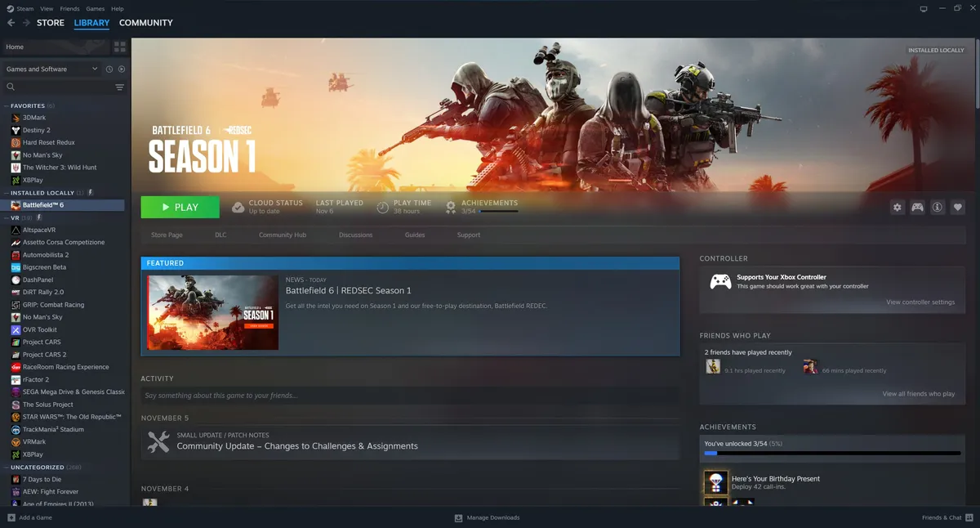This screenshot has height=528, width=980.
Task: Collapse the UNCATEGORIZED category
Action: click(6, 468)
